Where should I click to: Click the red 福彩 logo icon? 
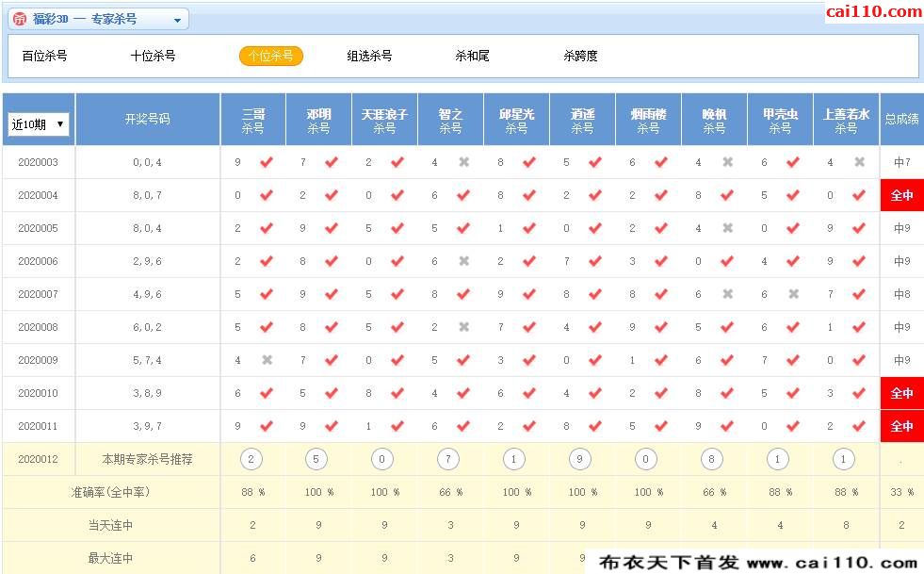20,19
